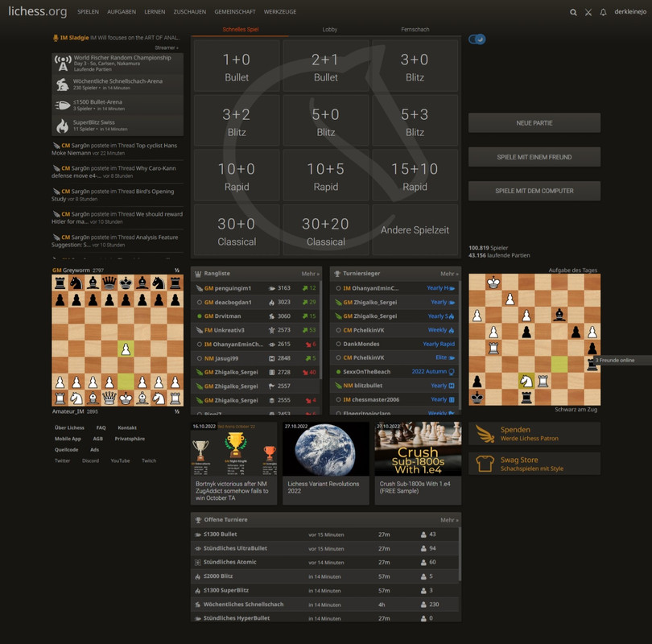Open the Crush Sub-1800s With 1.e4 thumbnail
This screenshot has width=652, height=644.
(418, 449)
